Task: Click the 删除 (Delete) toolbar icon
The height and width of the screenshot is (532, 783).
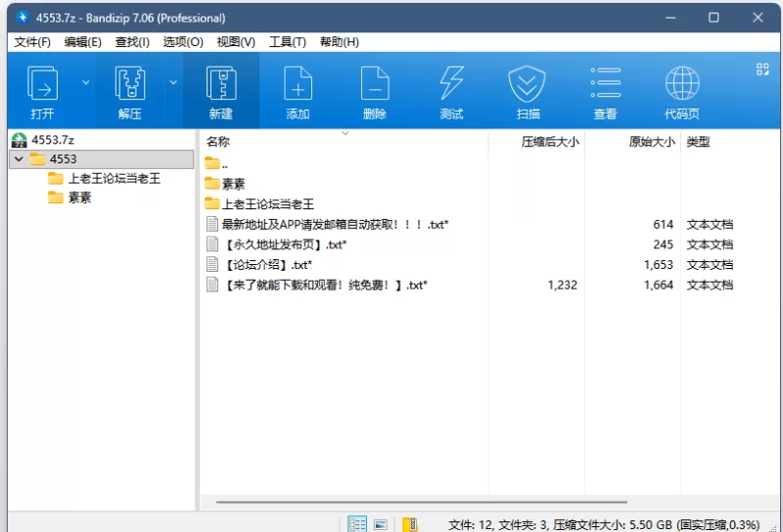Action: tap(374, 85)
